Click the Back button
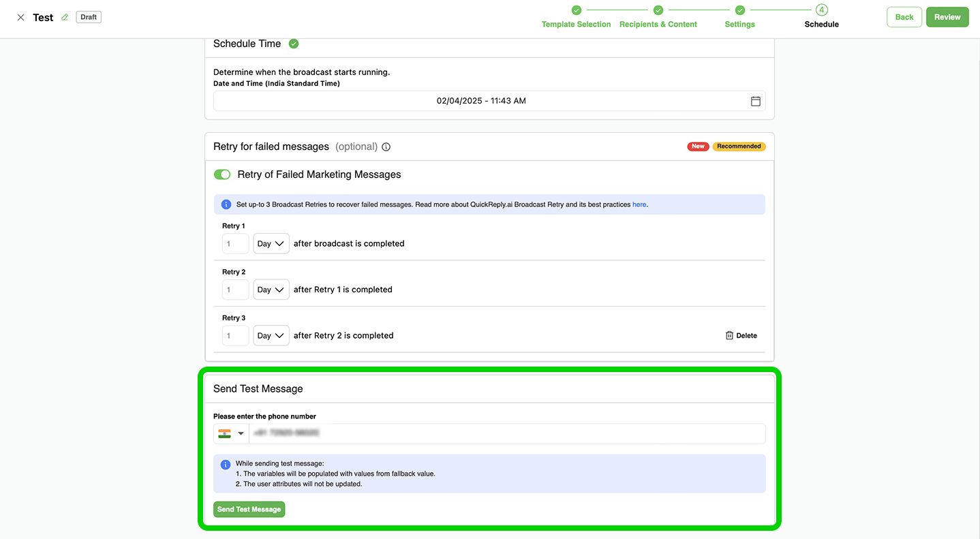This screenshot has height=539, width=980. click(x=904, y=17)
